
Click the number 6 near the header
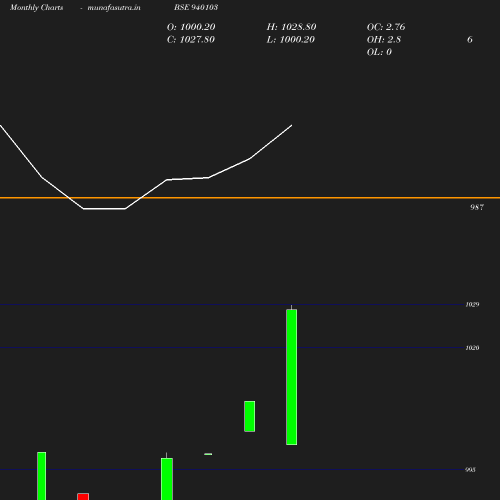tap(470, 40)
